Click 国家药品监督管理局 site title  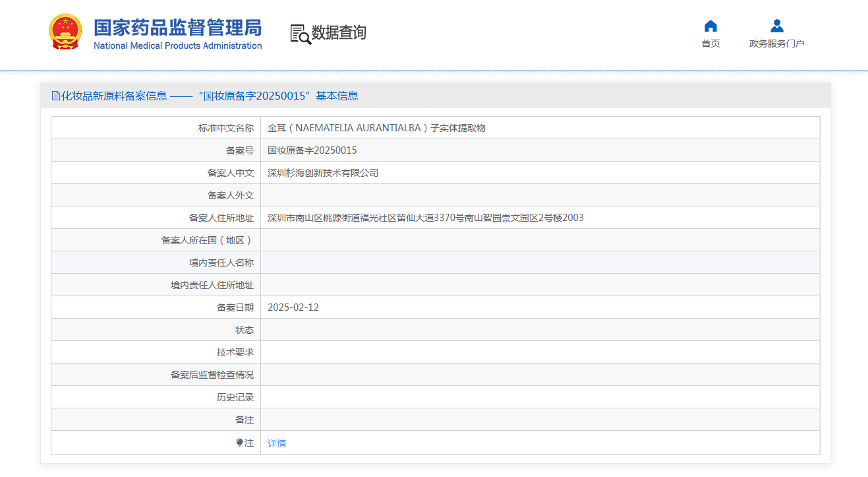(x=178, y=28)
